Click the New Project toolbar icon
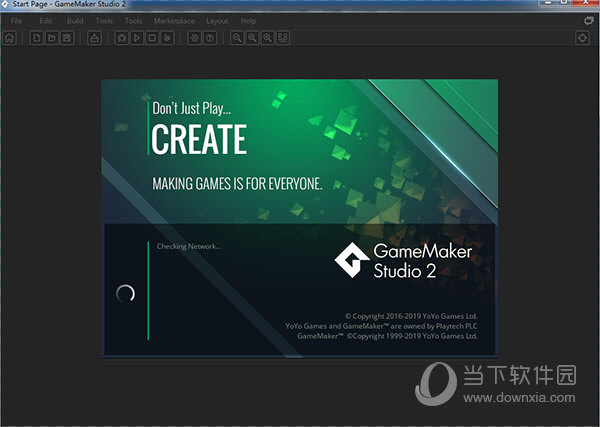Image resolution: width=600 pixels, height=427 pixels. point(36,38)
